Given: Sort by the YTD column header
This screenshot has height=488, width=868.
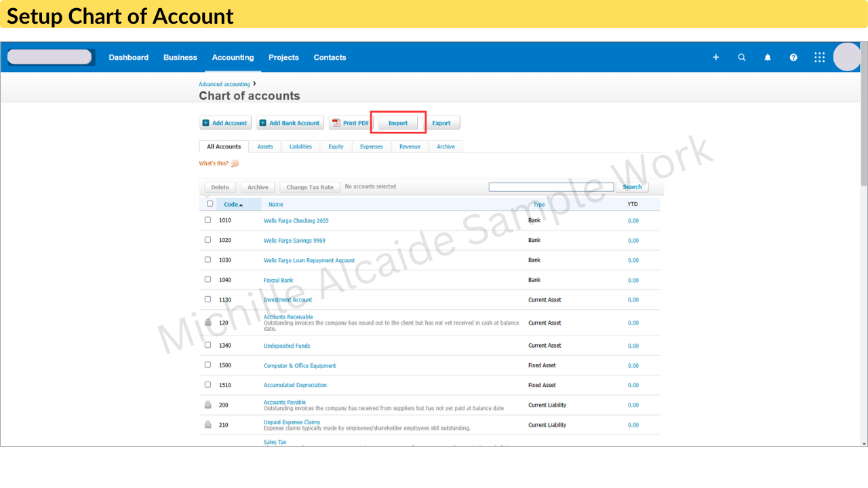Looking at the screenshot, I should point(633,204).
